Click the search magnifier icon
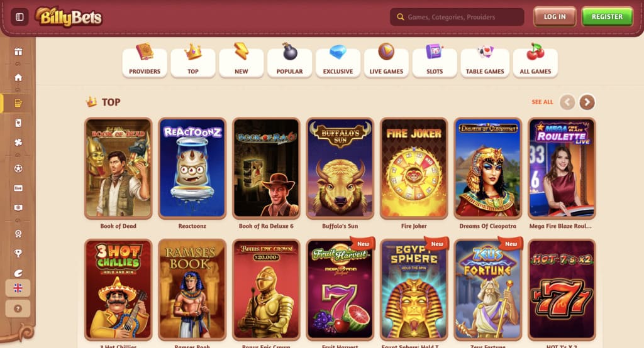This screenshot has width=644, height=348. point(401,17)
